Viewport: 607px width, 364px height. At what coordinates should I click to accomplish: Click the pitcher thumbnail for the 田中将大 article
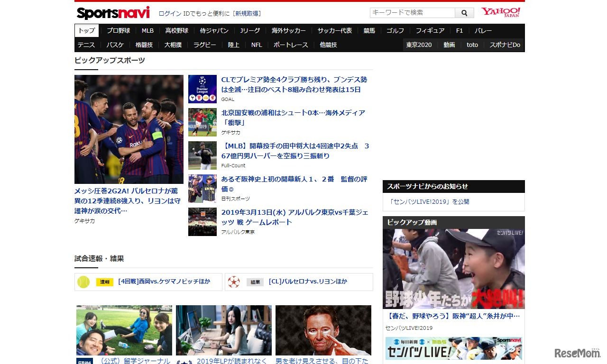pyautogui.click(x=202, y=155)
